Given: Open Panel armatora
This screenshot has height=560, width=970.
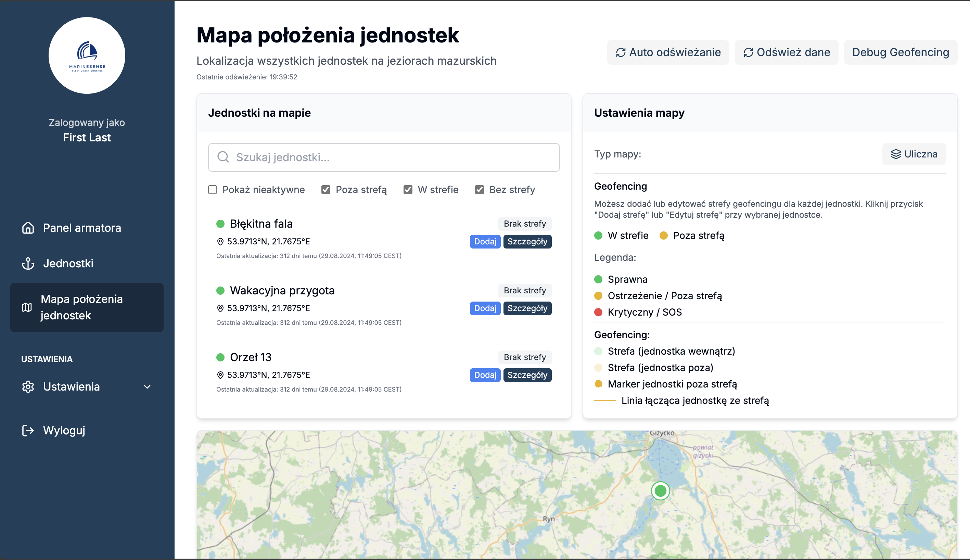Looking at the screenshot, I should [x=87, y=228].
